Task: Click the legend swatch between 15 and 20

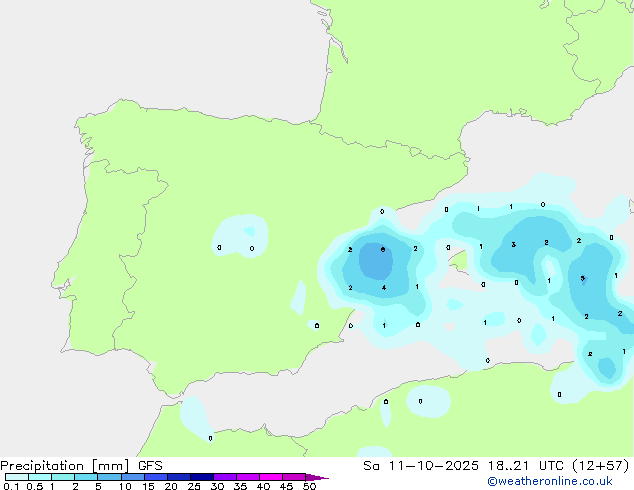Action: tap(156, 477)
